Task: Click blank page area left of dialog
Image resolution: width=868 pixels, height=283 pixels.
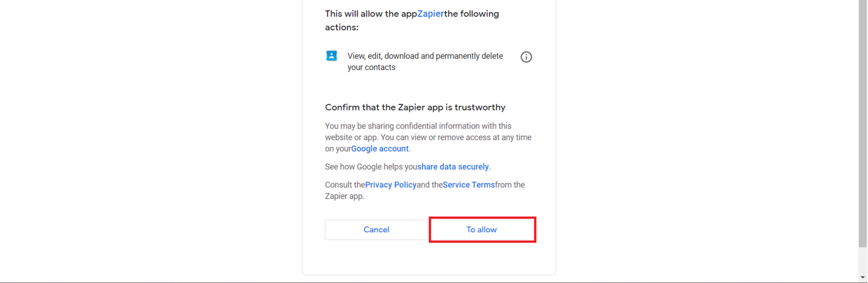Action: 152,141
